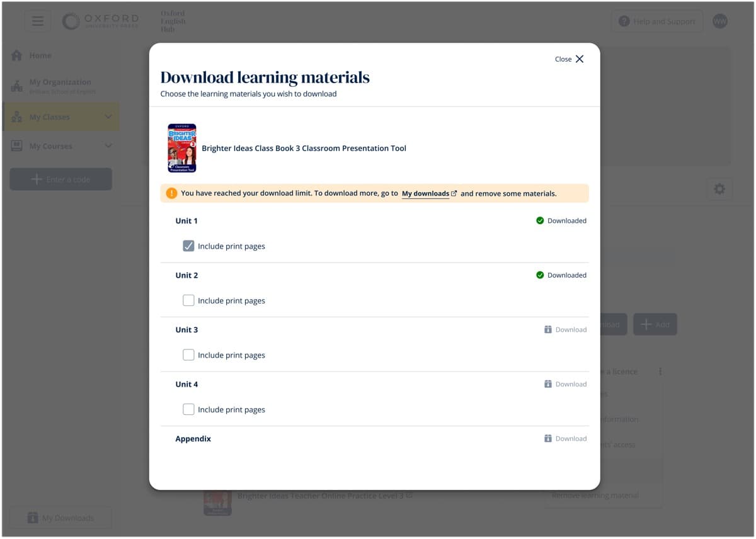This screenshot has width=756, height=539.
Task: Open Help and Support
Action: click(656, 21)
